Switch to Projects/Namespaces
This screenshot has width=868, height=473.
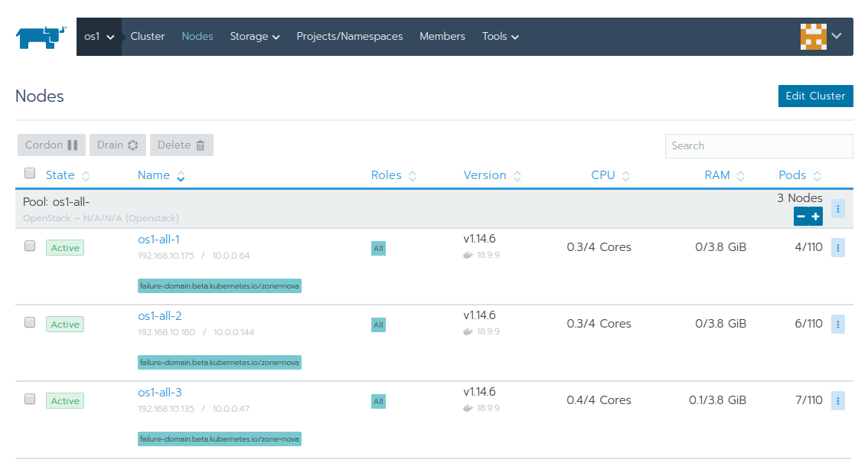[x=349, y=36]
